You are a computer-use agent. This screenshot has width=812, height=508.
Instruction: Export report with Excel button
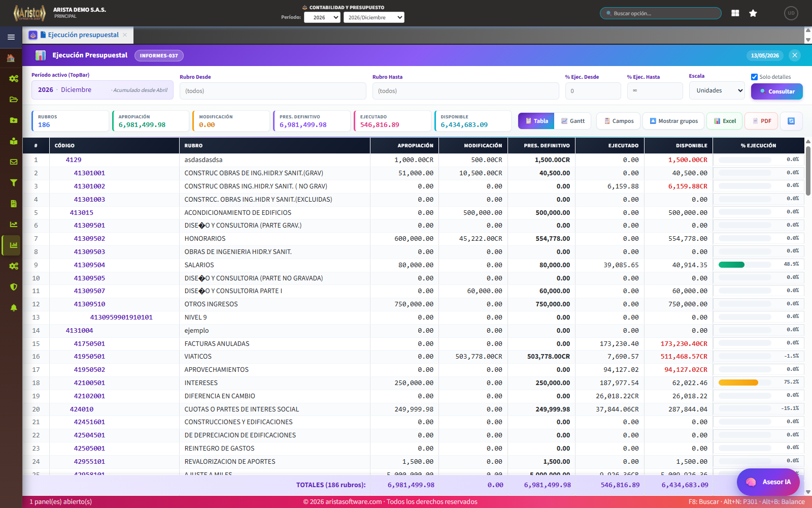[x=725, y=121]
